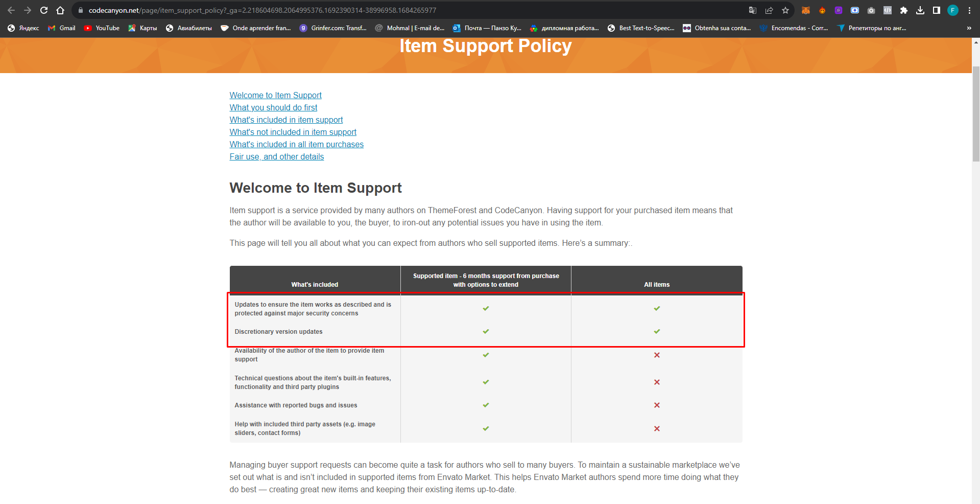This screenshot has height=504, width=980.
Task: Open the browser home page
Action: pos(60,10)
